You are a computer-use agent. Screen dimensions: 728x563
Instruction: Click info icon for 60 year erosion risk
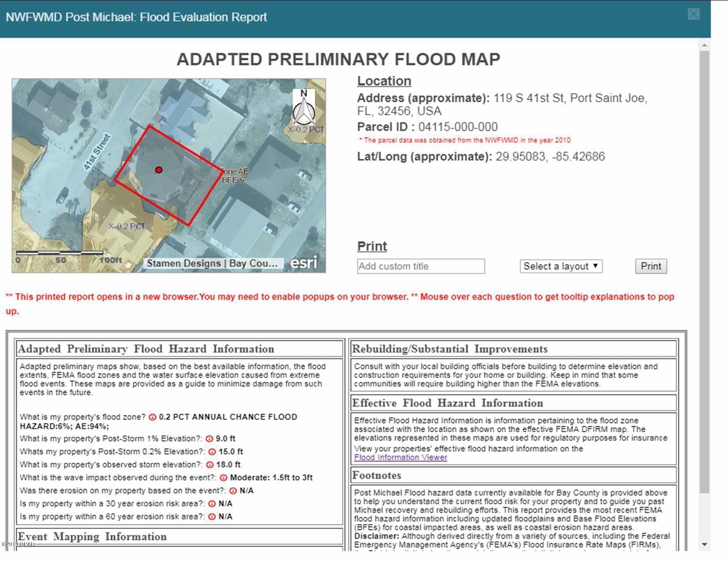pyautogui.click(x=212, y=517)
